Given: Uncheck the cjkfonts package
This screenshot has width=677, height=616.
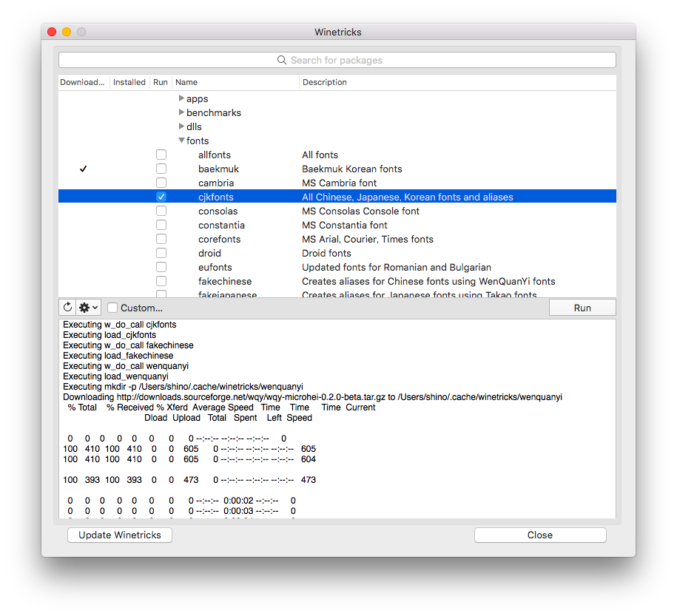Looking at the screenshot, I should tap(161, 197).
